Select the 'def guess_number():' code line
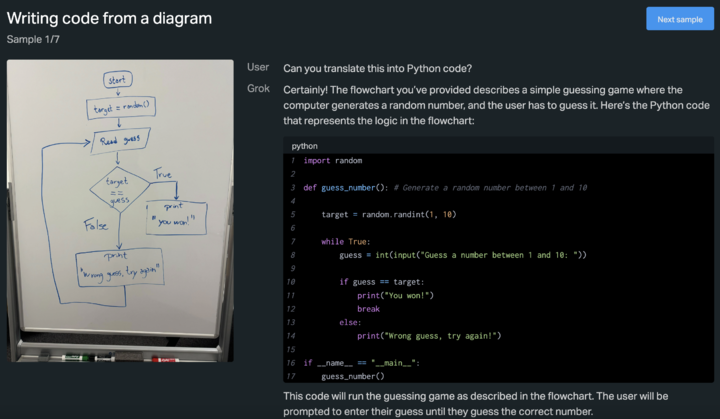 (346, 187)
